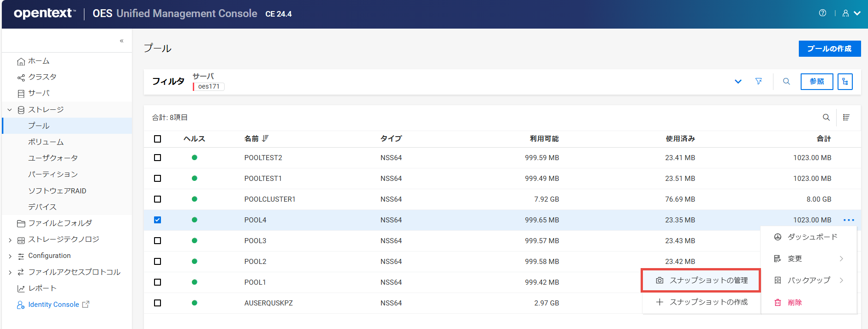Open the Identity Console link
The image size is (868, 329).
(54, 305)
